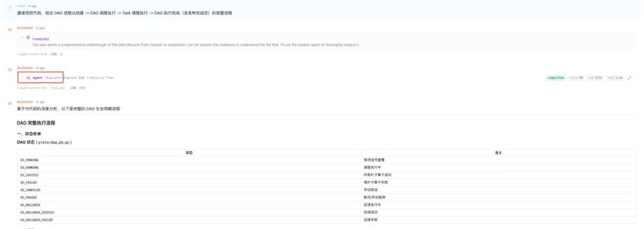The width and height of the screenshot is (644, 229).
Task: Click the 'DAG 完整执行流程' heading
Action: click(x=36, y=123)
